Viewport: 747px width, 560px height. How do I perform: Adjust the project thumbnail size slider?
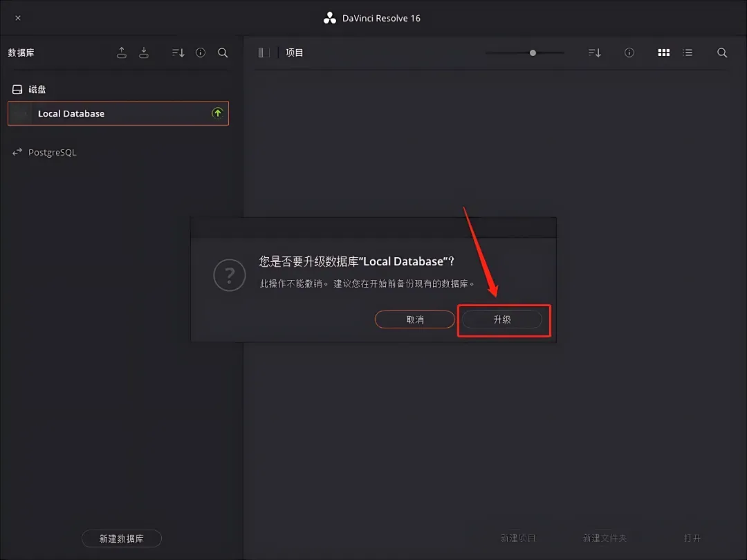pyautogui.click(x=533, y=53)
